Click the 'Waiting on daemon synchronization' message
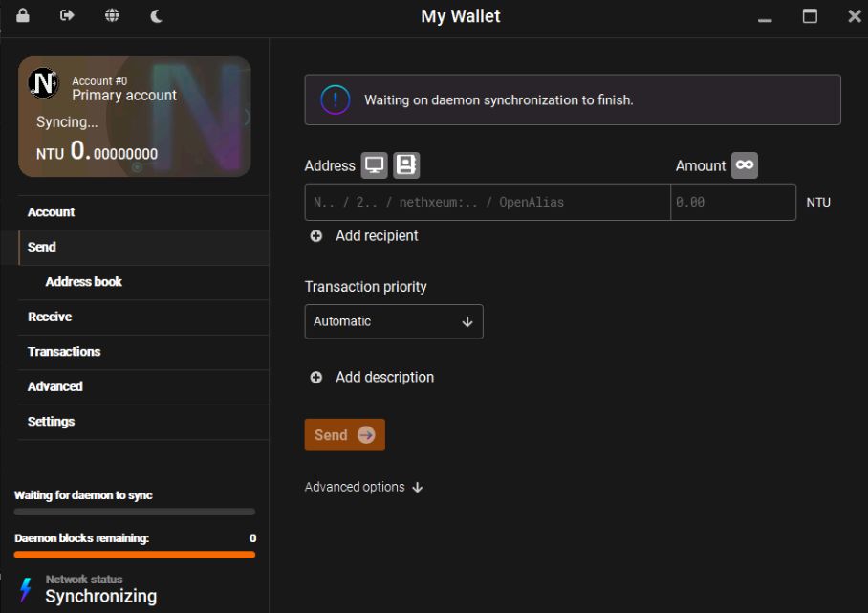Viewport: 868px width, 613px height. coord(498,100)
